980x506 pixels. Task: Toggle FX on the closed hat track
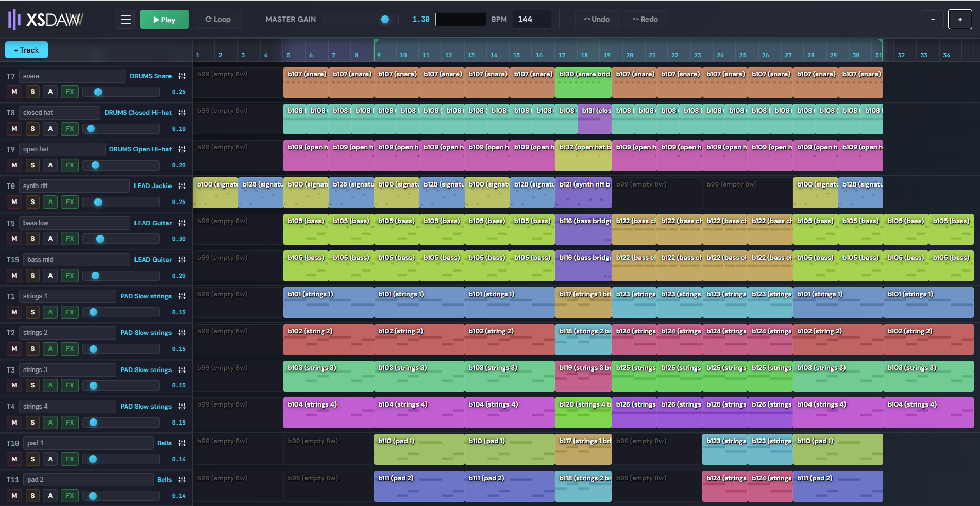tap(69, 128)
